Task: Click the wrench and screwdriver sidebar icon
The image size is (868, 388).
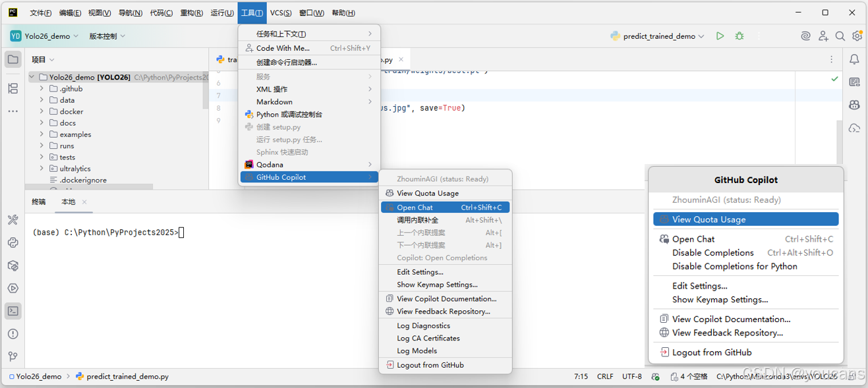Action: click(x=13, y=220)
